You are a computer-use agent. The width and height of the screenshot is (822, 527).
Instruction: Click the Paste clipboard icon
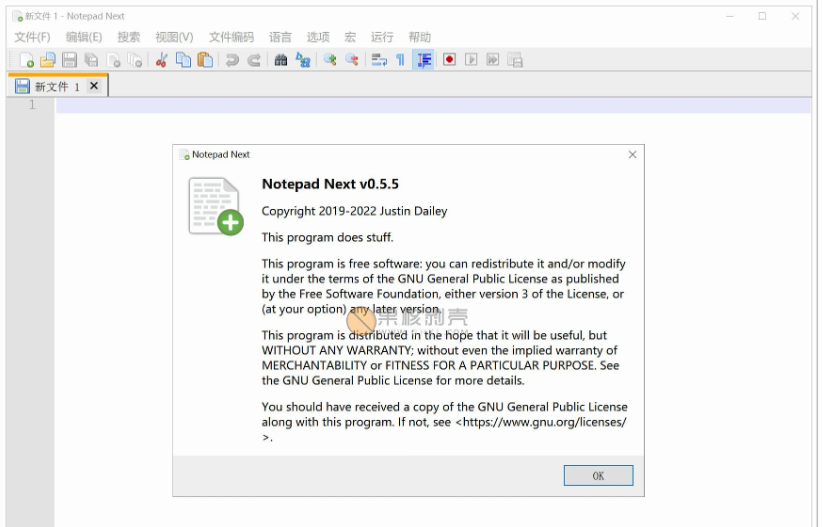pos(205,60)
